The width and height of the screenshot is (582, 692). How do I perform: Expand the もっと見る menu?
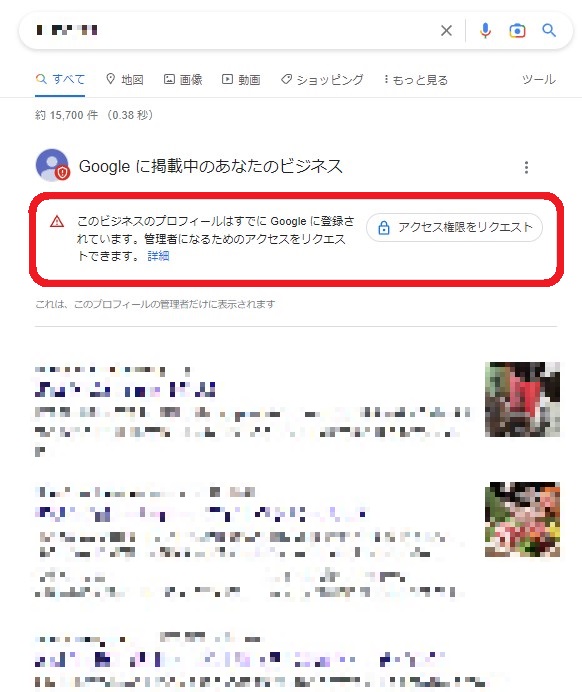416,80
